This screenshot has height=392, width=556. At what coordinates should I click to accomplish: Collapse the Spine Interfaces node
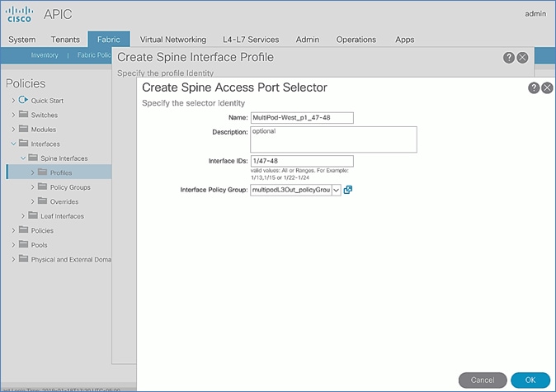pyautogui.click(x=23, y=158)
